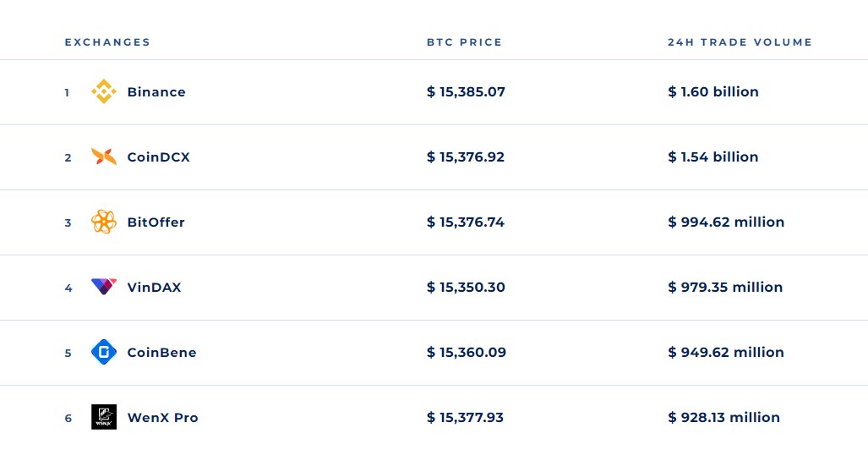Select the BitOffer orange flower icon
Image resolution: width=868 pixels, height=450 pixels.
103,222
